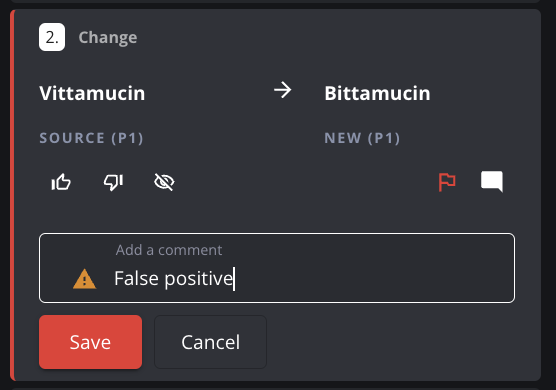Select the new word Bittamucin
The image size is (556, 390).
click(x=377, y=93)
